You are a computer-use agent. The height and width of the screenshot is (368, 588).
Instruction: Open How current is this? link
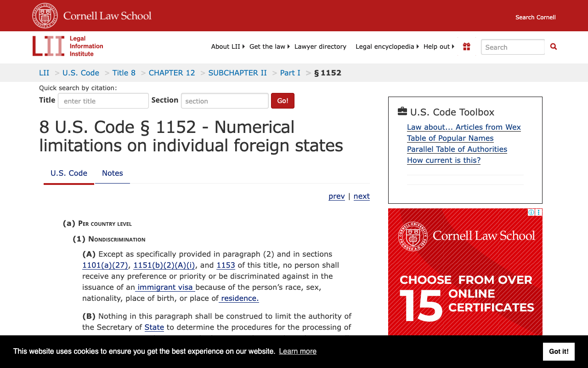(x=444, y=161)
